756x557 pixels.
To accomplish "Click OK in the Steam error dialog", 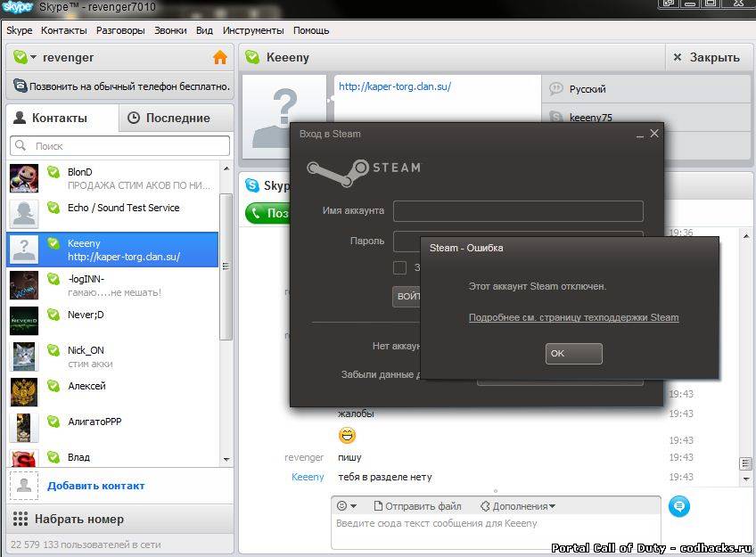I will pos(574,354).
